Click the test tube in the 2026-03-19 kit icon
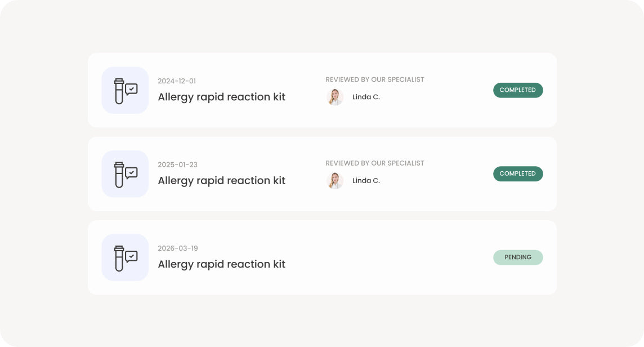The width and height of the screenshot is (644, 347). click(119, 258)
